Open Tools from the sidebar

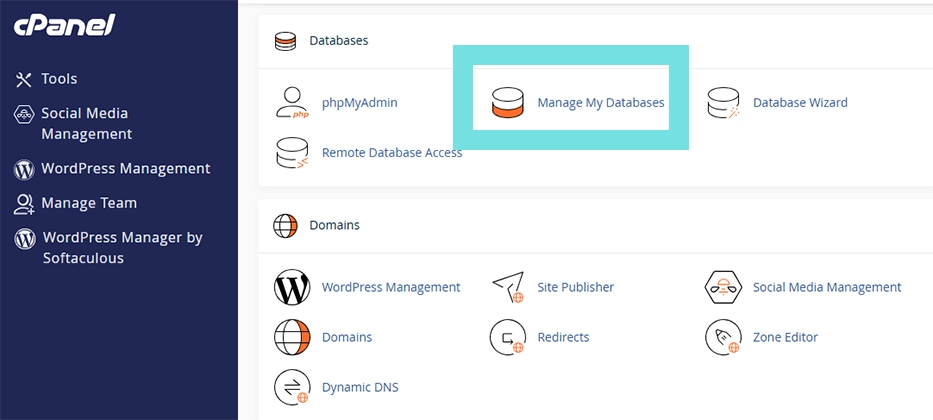(x=59, y=79)
